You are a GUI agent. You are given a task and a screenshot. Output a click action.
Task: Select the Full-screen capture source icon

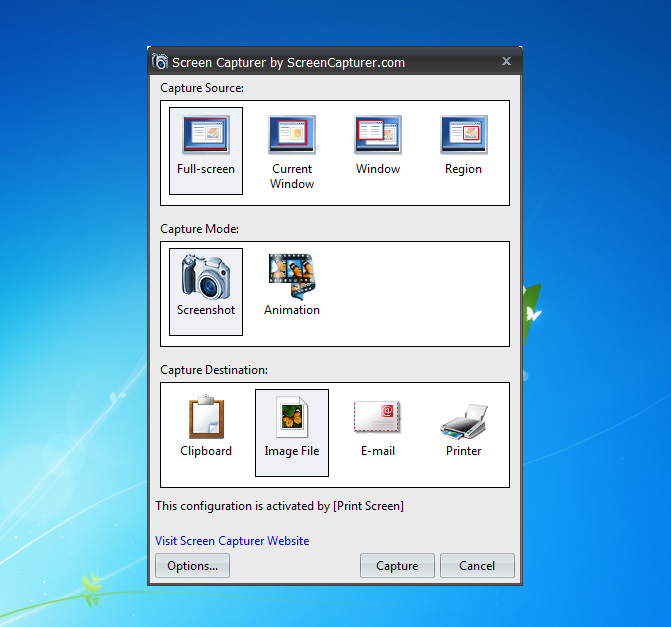[206, 151]
